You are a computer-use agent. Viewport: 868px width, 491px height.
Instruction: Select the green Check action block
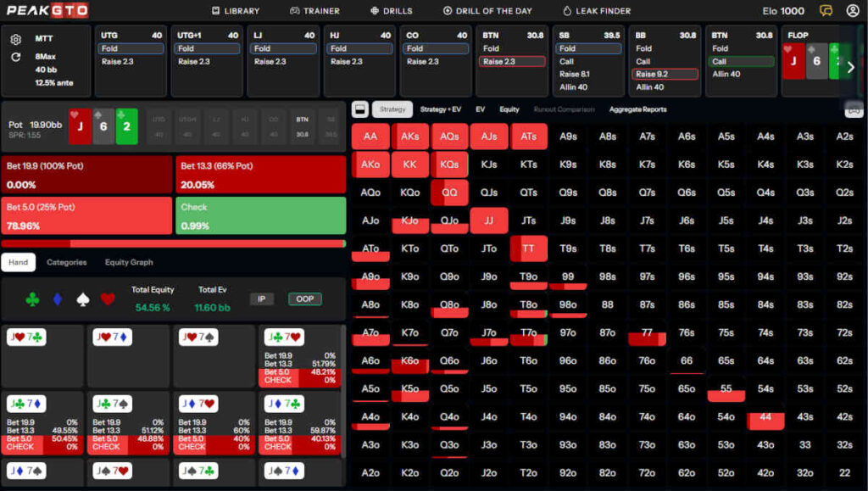pos(260,215)
